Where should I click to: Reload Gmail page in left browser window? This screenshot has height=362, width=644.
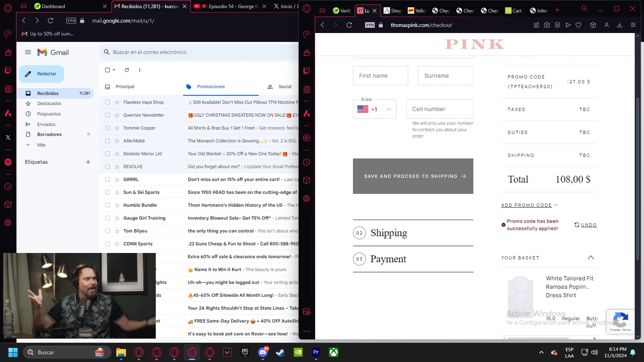tap(50, 21)
